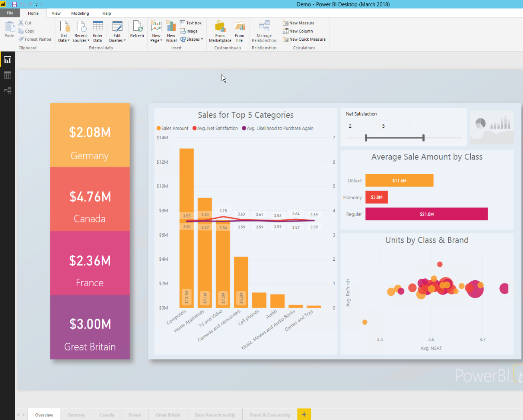The height and width of the screenshot is (420, 523).
Task: Open Model view from the left sidebar
Action: point(7,91)
